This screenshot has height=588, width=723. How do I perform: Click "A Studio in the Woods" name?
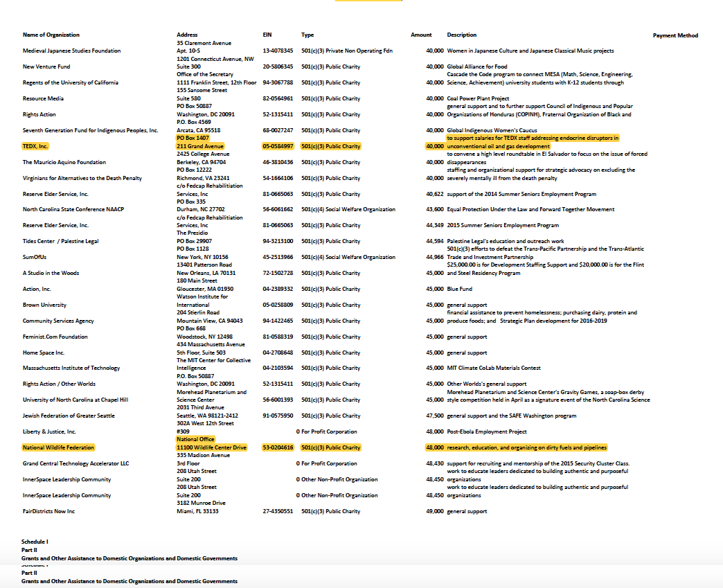pos(51,273)
